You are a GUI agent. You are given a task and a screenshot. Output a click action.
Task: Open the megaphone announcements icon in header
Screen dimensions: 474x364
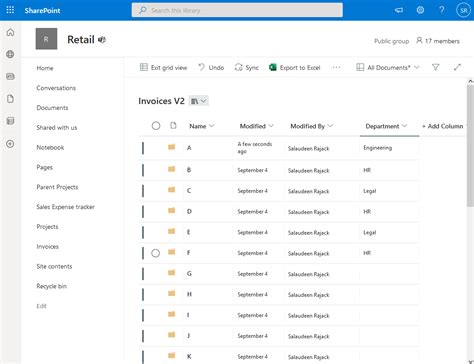pos(399,10)
